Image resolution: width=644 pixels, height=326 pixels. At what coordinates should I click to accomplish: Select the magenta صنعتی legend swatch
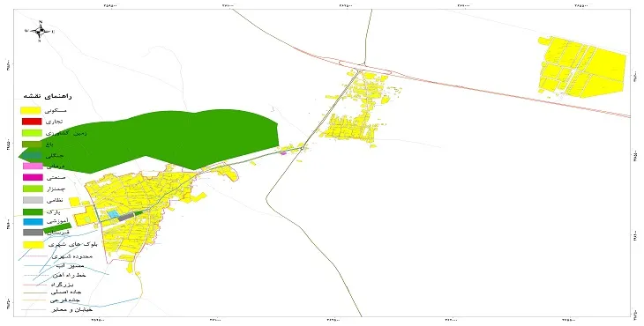tap(32, 177)
